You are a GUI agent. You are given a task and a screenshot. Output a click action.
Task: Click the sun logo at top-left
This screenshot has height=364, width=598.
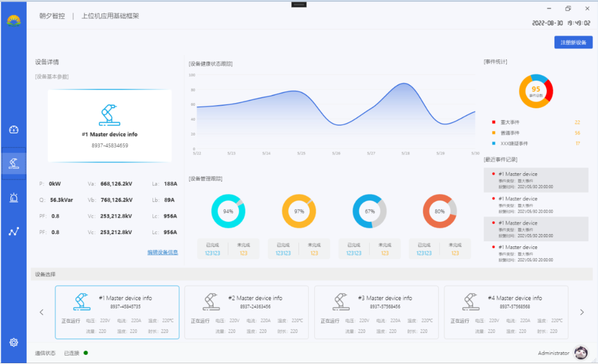click(14, 20)
